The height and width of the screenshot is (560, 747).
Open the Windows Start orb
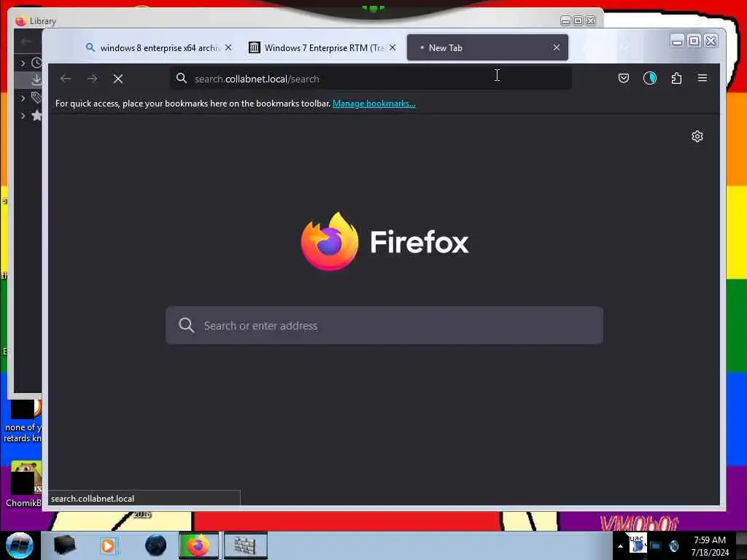(20, 545)
